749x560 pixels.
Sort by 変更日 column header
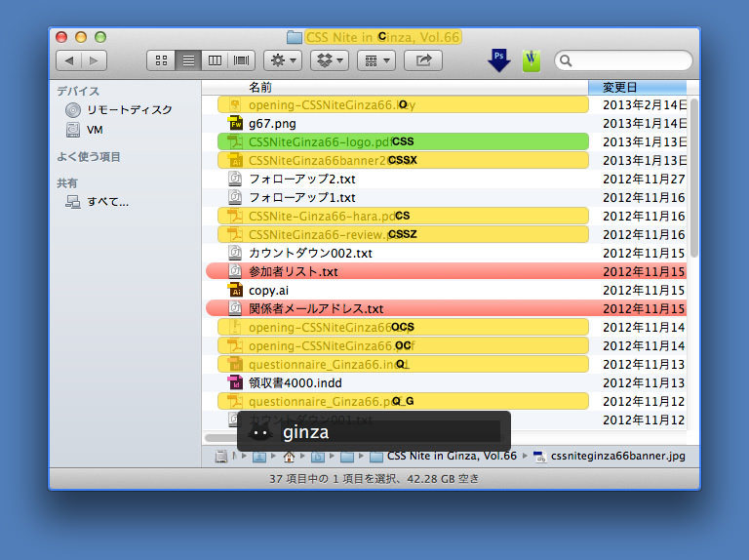(x=637, y=88)
